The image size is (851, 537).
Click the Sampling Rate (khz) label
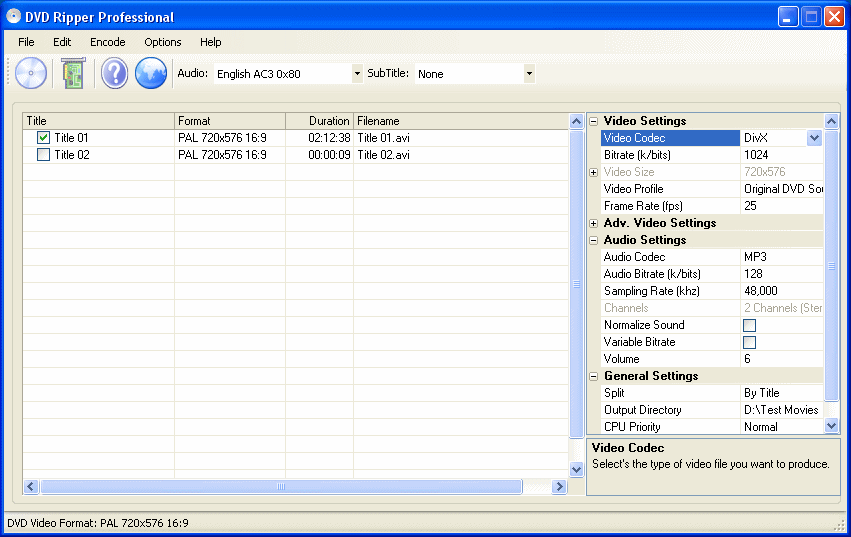[x=651, y=291]
